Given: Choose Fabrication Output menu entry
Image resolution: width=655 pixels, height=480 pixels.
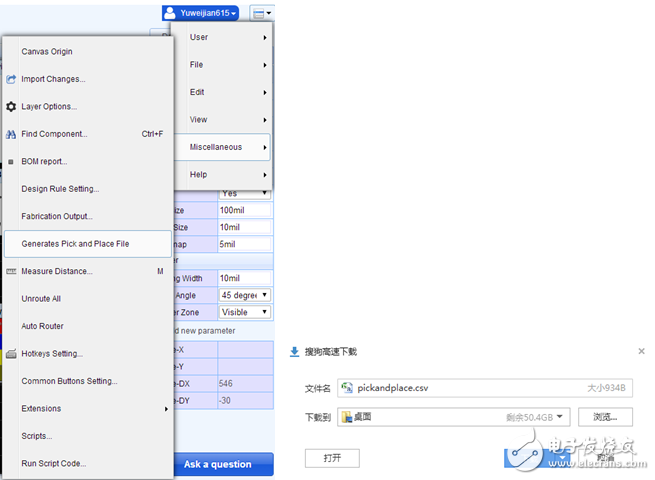Looking at the screenshot, I should coord(57,216).
